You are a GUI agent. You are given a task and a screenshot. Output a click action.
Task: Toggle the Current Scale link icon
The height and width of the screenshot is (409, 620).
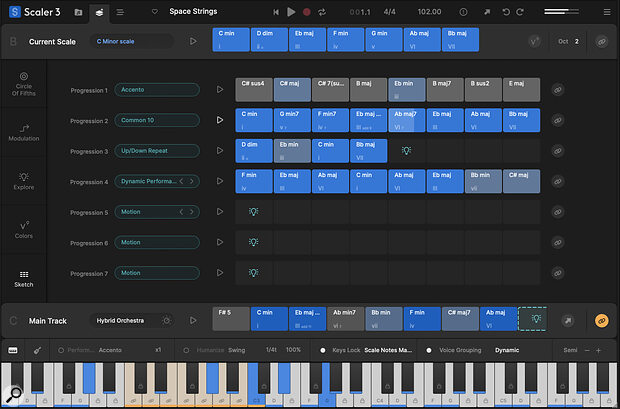coord(601,42)
